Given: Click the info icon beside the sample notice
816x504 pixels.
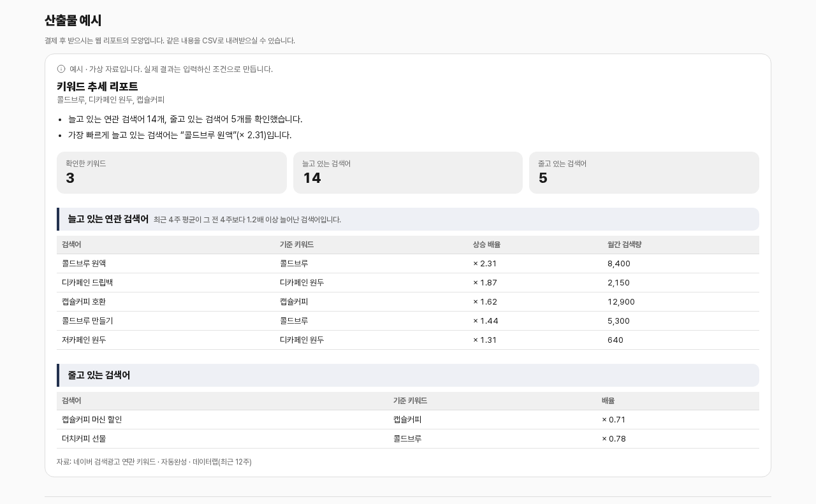Looking at the screenshot, I should (x=61, y=69).
